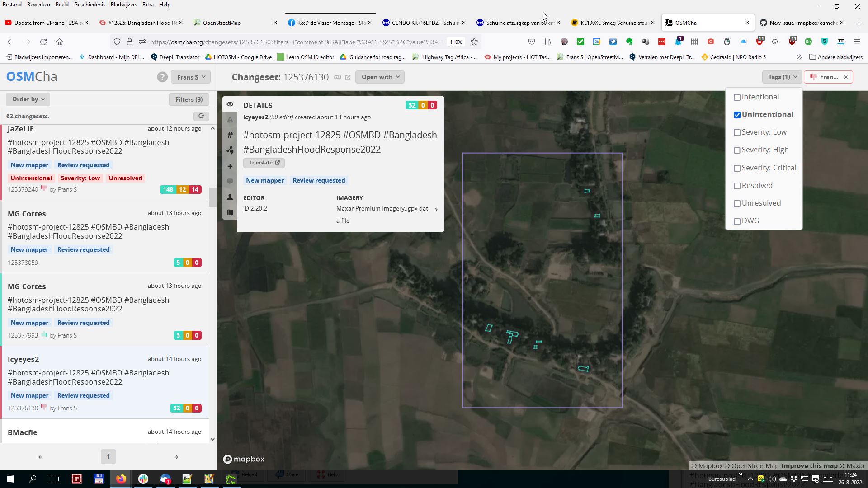This screenshot has width=868, height=488.
Task: Open the Bladwijzers menu
Action: click(x=123, y=5)
